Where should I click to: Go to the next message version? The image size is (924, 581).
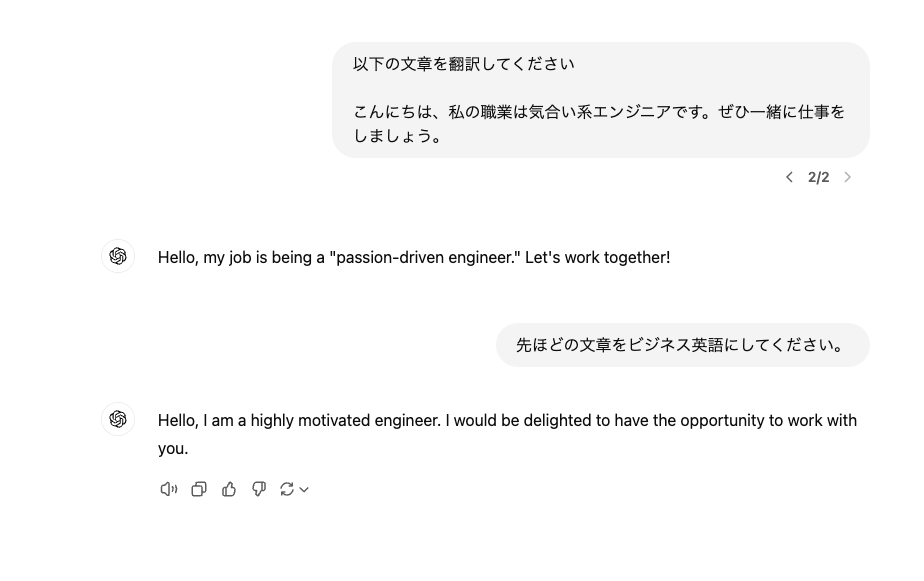(x=847, y=177)
